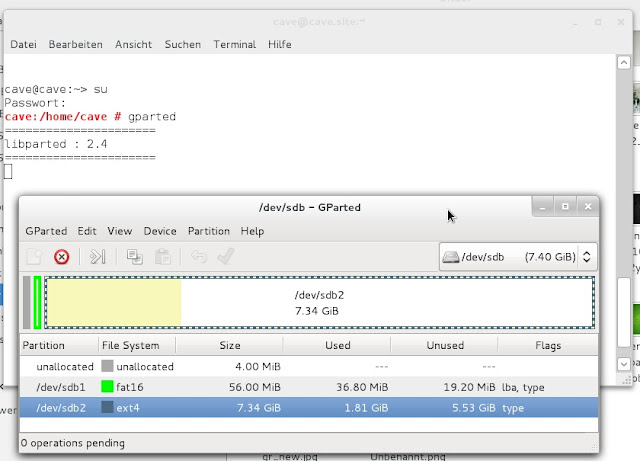Select green /dev/sdb1 bar in disk map
Viewport: 640px width, 461px height.
[37, 302]
